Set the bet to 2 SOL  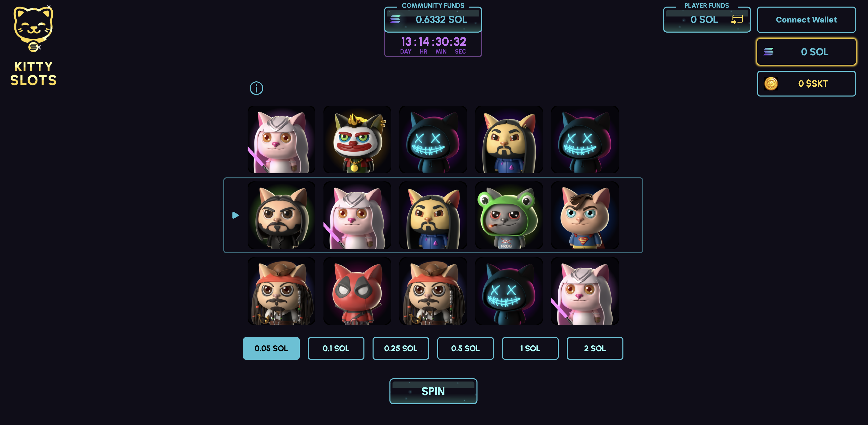[x=594, y=348]
